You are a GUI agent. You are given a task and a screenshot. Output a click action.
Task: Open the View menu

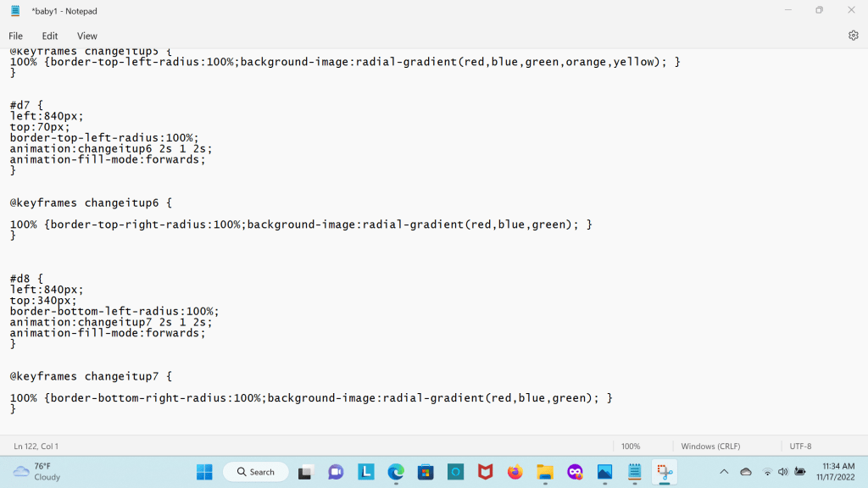pos(87,36)
